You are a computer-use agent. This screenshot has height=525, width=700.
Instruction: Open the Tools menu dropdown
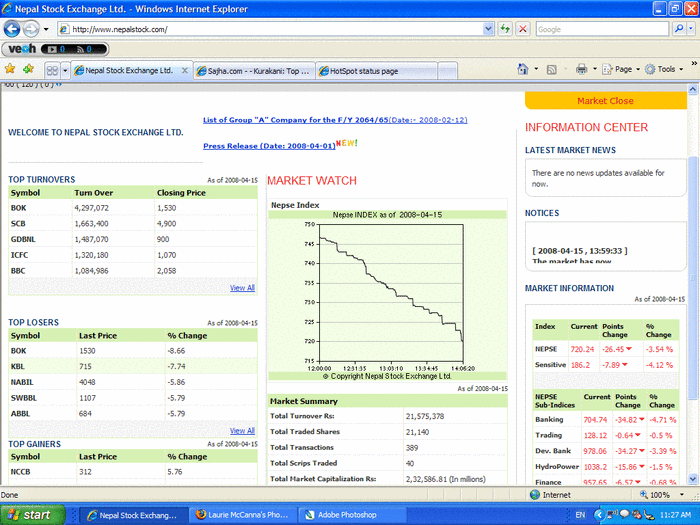pyautogui.click(x=665, y=70)
